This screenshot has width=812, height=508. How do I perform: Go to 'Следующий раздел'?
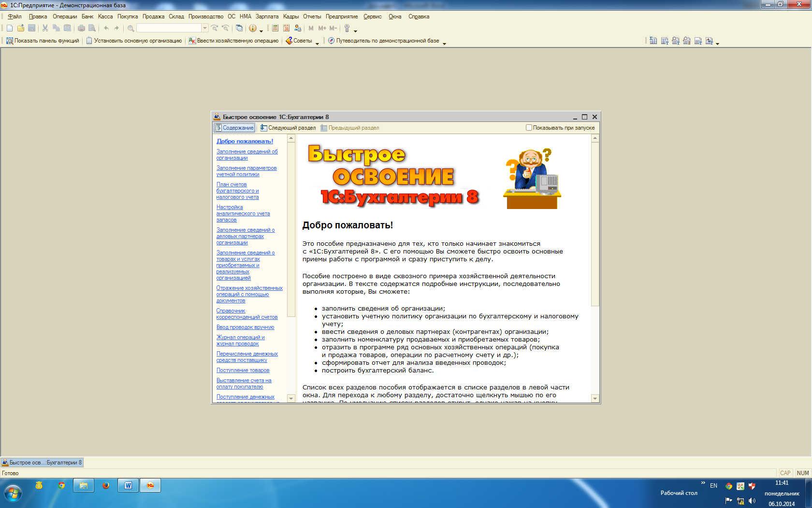288,128
